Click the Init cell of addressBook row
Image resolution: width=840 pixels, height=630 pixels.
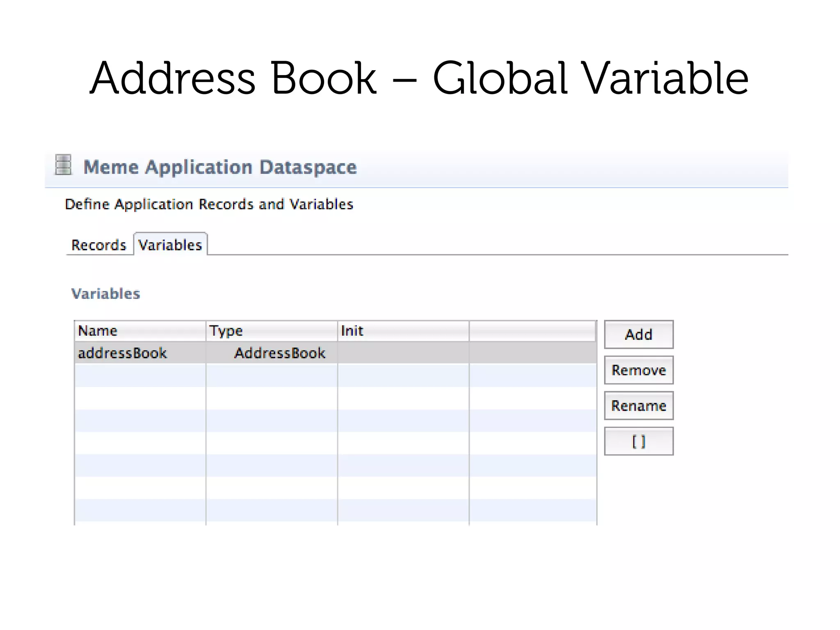tap(403, 353)
